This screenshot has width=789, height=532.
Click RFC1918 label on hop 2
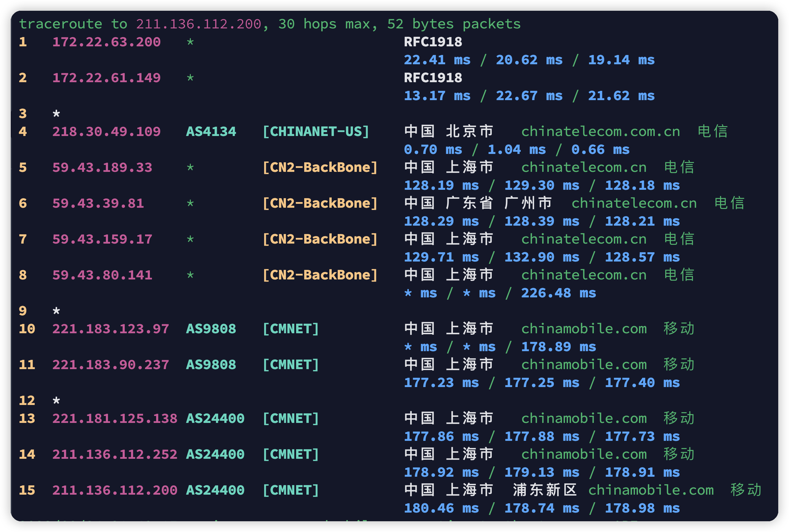[x=433, y=78]
